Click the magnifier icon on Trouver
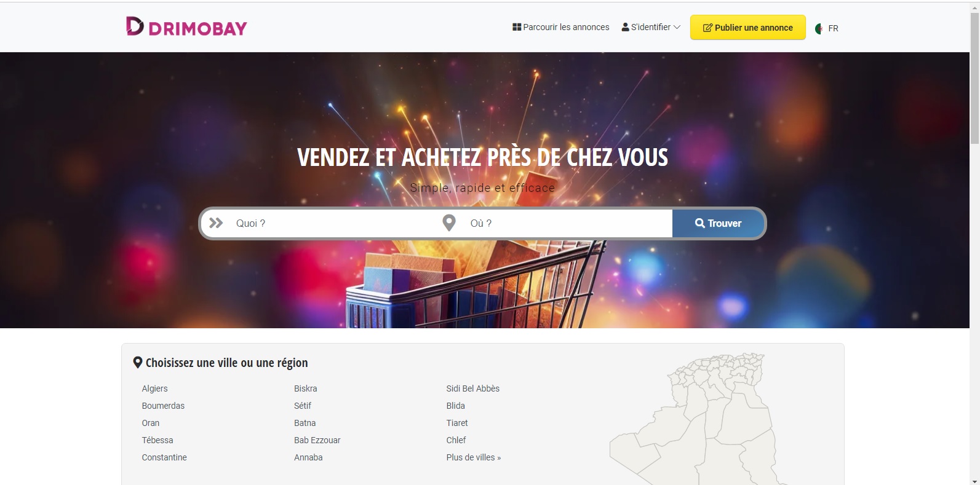This screenshot has width=980, height=485. pyautogui.click(x=700, y=223)
